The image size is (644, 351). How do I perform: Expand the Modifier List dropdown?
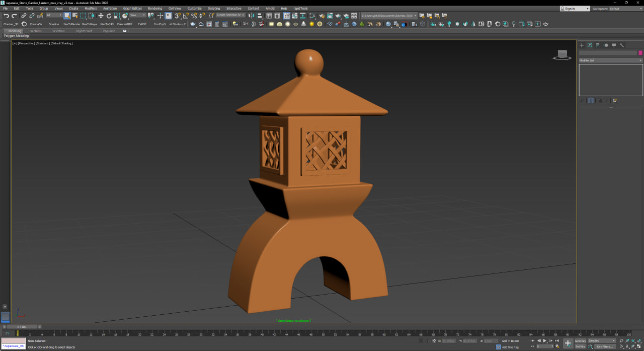611,60
